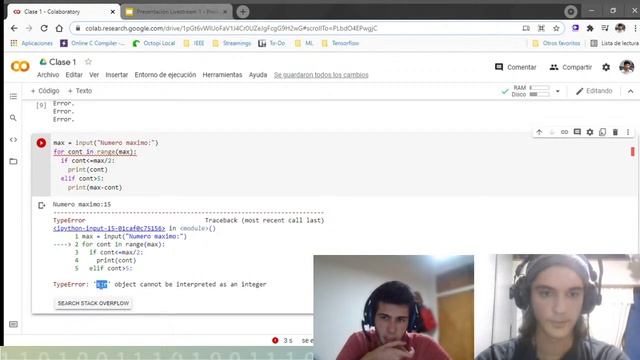Screen dimensions: 640x360
Task: Open the Online C Compiler bookmark
Action: point(93,43)
